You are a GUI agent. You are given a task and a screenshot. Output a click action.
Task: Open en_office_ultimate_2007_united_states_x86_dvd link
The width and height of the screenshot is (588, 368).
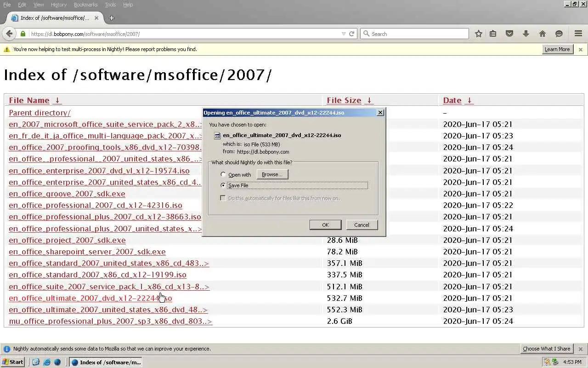[x=108, y=310]
